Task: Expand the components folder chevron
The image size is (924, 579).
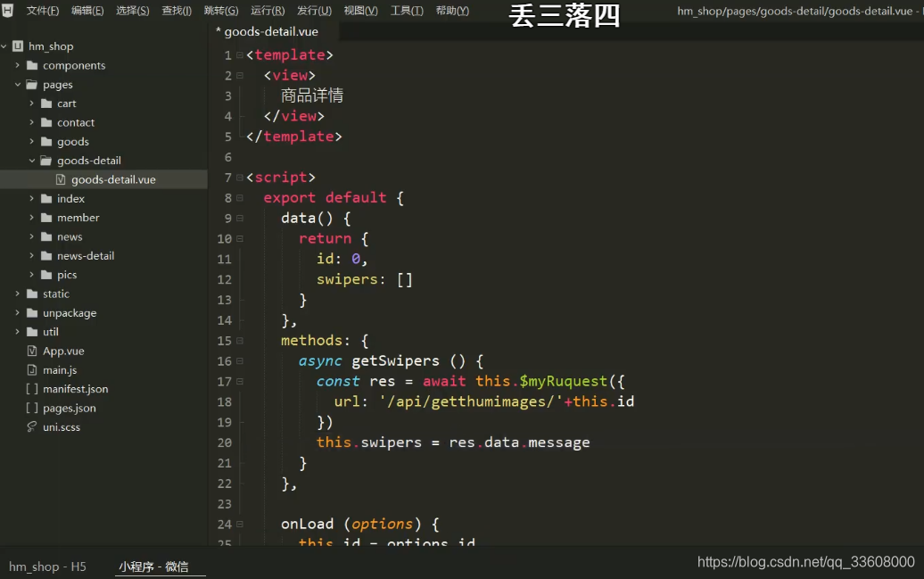Action: click(x=17, y=65)
